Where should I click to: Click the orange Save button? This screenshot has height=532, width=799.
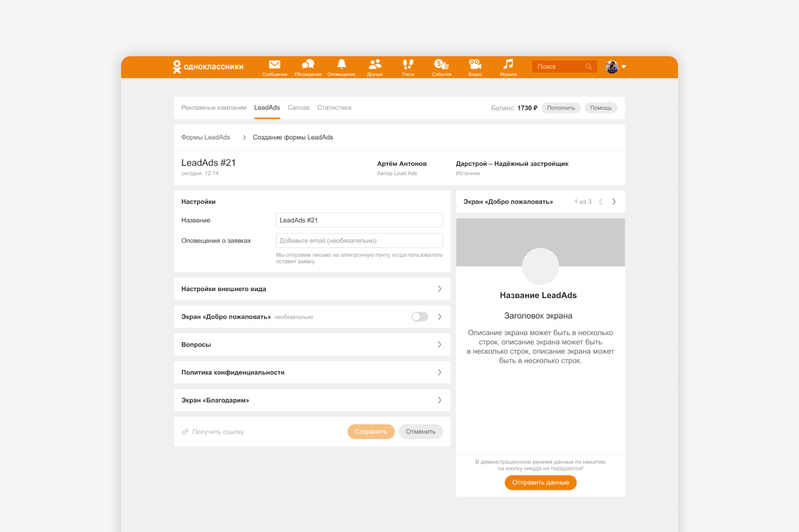click(x=371, y=432)
